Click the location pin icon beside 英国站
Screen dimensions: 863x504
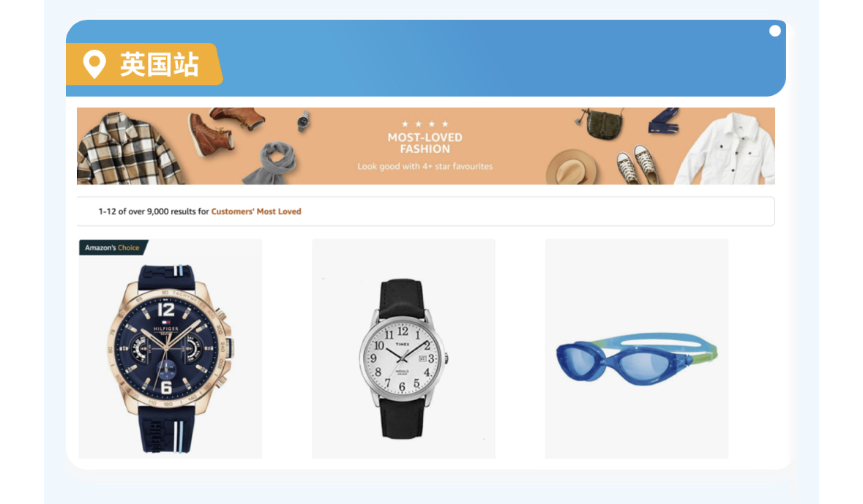click(94, 64)
